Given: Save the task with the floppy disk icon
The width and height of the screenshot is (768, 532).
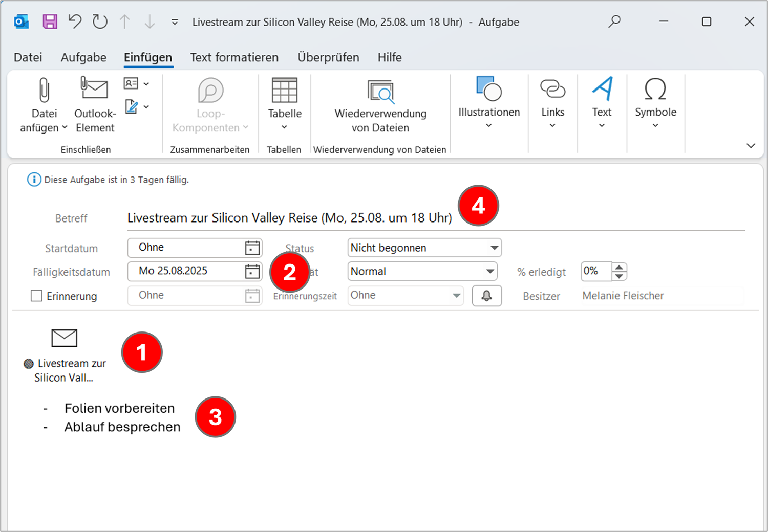Looking at the screenshot, I should 50,21.
